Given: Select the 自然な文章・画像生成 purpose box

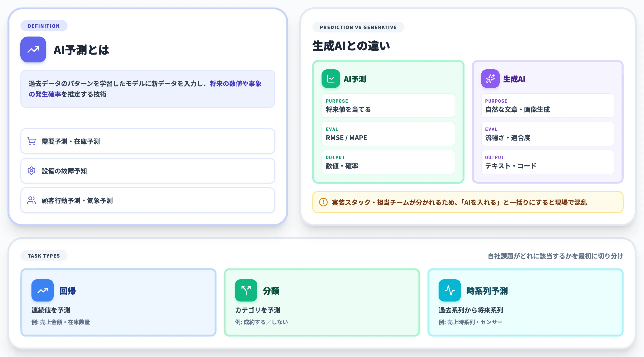Looking at the screenshot, I should 548,106.
